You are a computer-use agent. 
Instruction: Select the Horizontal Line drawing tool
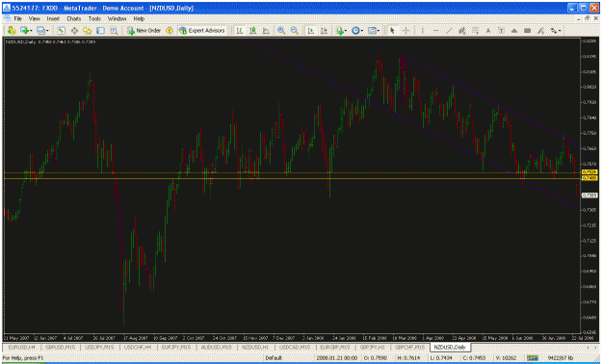coord(435,31)
